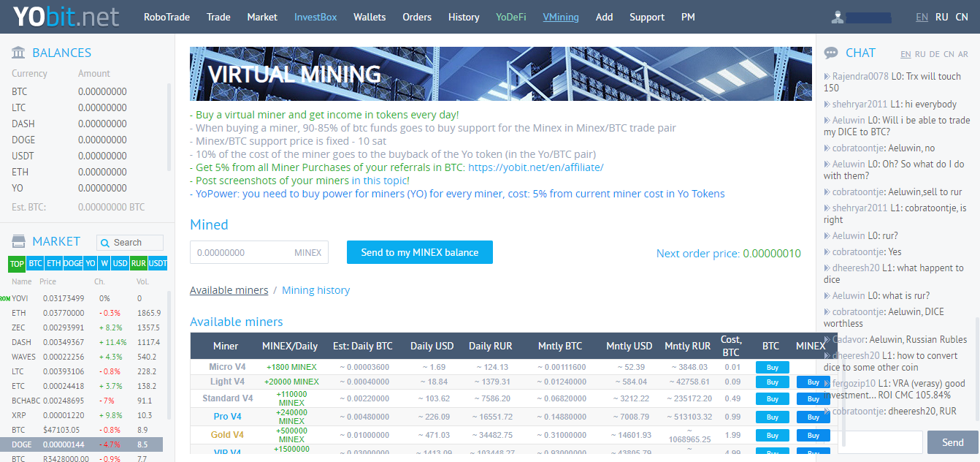Select the DOGE row in market list
980x462 pixels.
pos(81,444)
